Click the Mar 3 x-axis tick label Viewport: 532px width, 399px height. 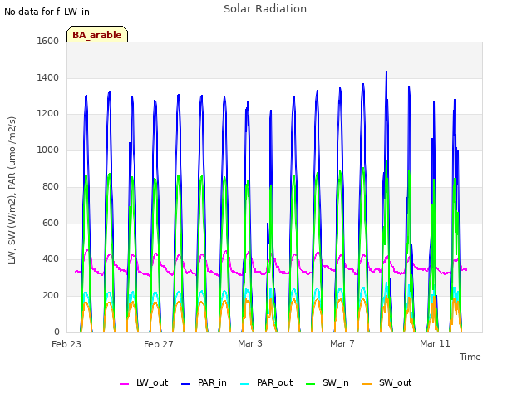coord(250,343)
